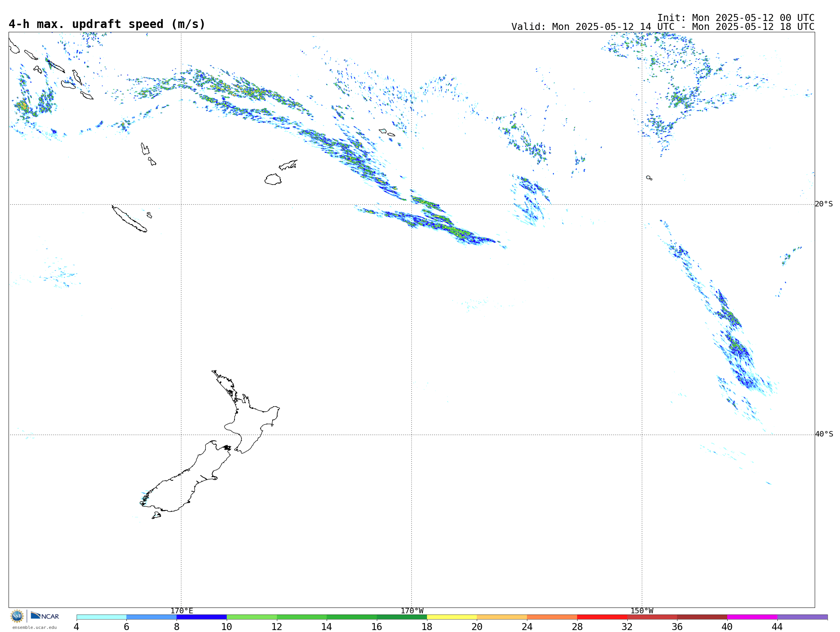Click the "Valid:" time range text line
This screenshot has width=840, height=632.
663,27
